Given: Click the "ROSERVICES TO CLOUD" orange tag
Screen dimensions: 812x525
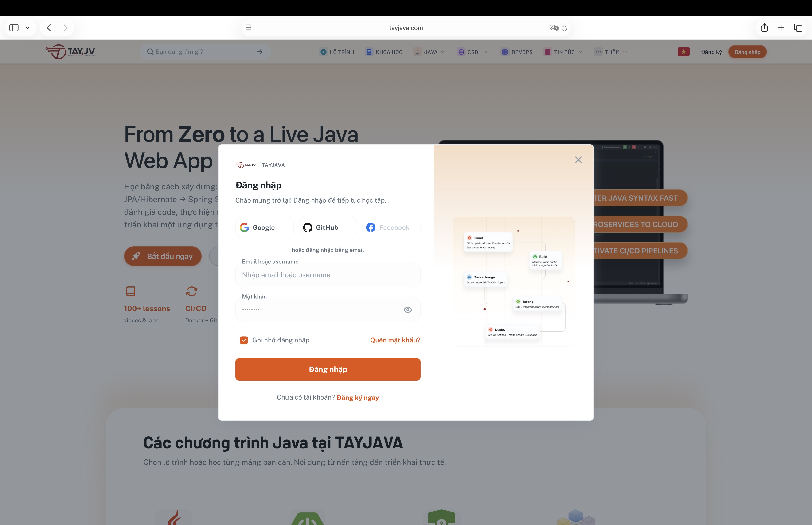Looking at the screenshot, I should pos(641,224).
